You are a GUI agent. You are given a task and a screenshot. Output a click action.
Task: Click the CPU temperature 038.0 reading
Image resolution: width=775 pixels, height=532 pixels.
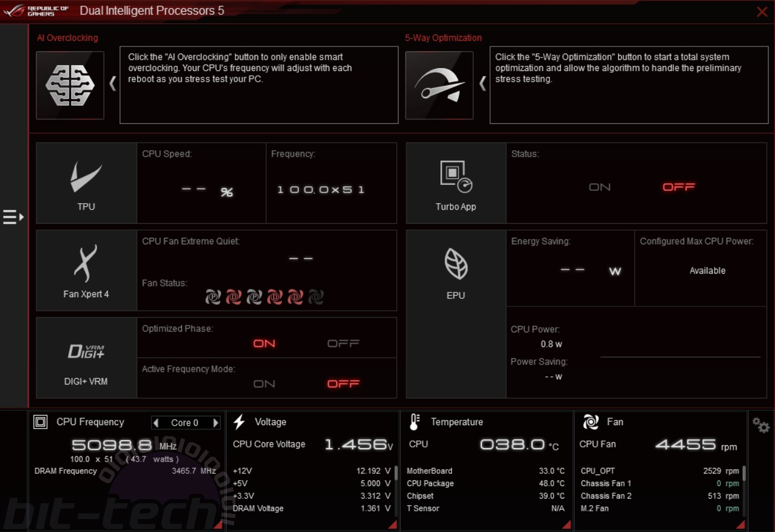(519, 445)
